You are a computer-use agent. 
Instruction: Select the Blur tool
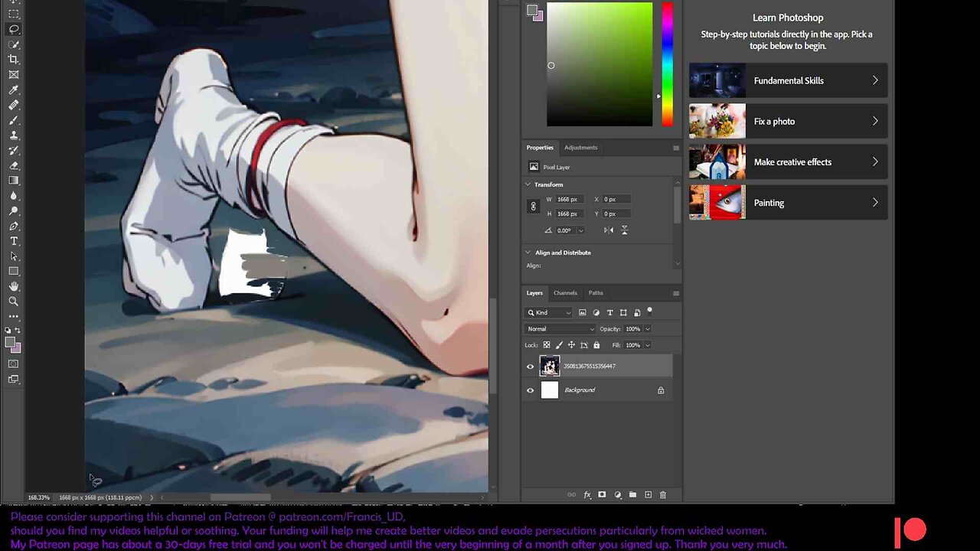pyautogui.click(x=14, y=196)
